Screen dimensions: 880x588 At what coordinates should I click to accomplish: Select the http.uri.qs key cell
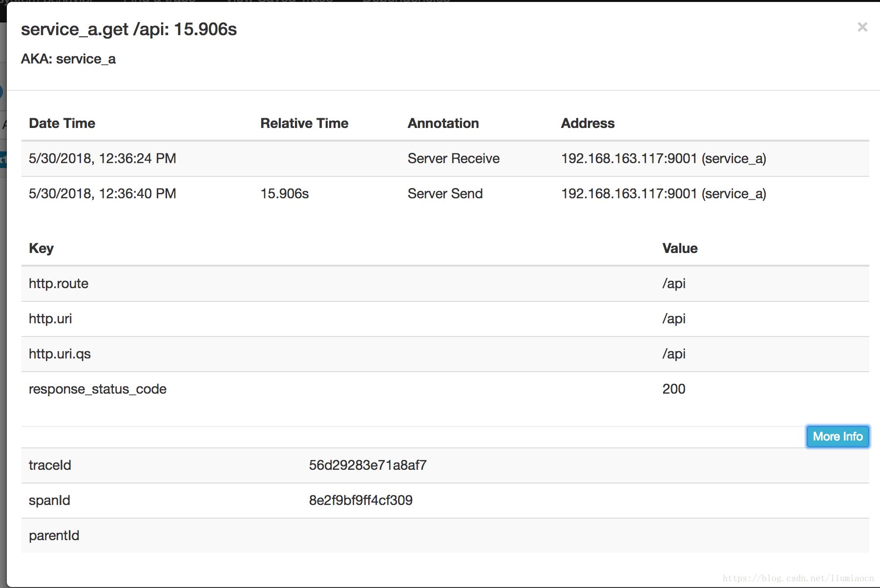click(x=60, y=354)
